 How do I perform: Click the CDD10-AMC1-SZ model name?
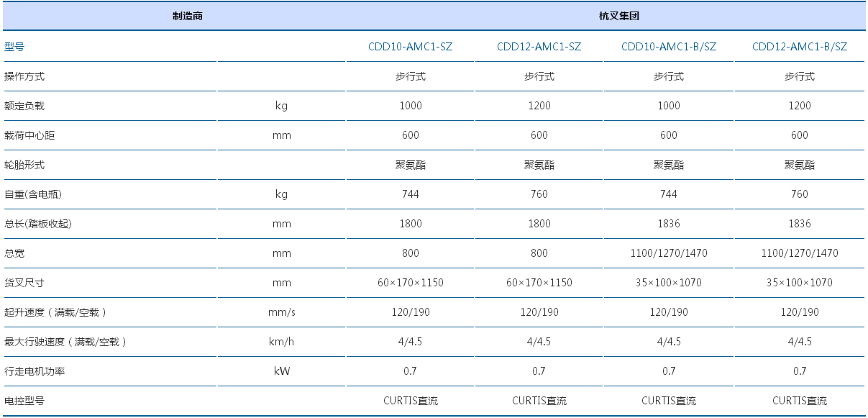[410, 47]
